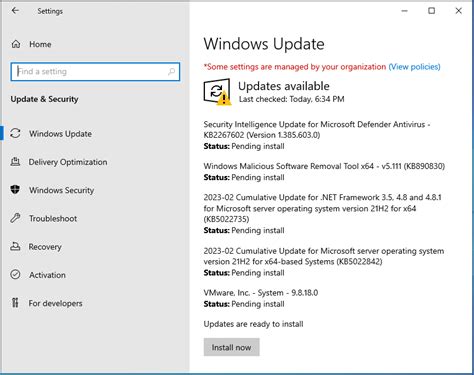Click the VMware, Inc. System 9.8.18.0 entry

261,293
